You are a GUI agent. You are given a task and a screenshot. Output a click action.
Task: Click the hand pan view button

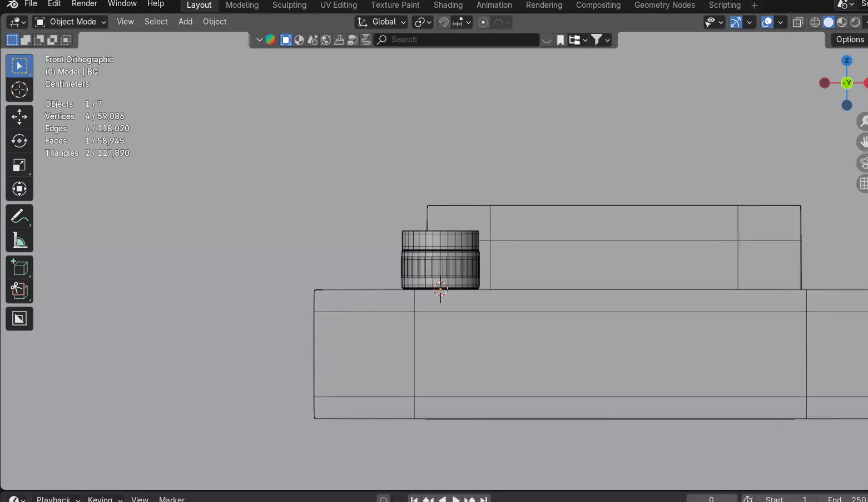tap(862, 142)
